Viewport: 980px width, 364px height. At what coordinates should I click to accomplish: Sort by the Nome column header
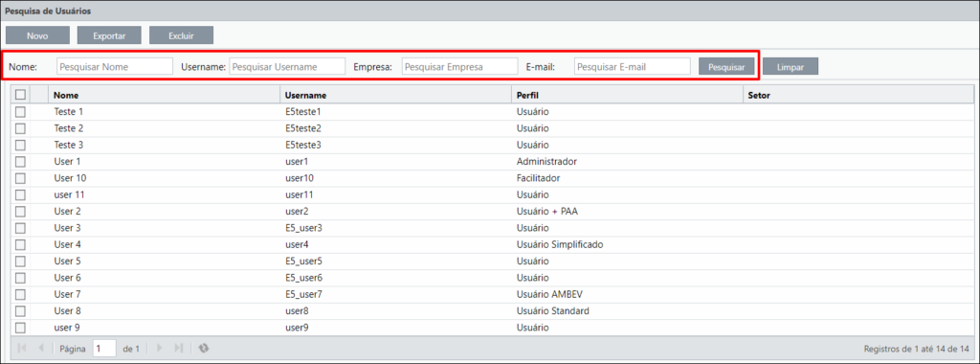[164, 95]
